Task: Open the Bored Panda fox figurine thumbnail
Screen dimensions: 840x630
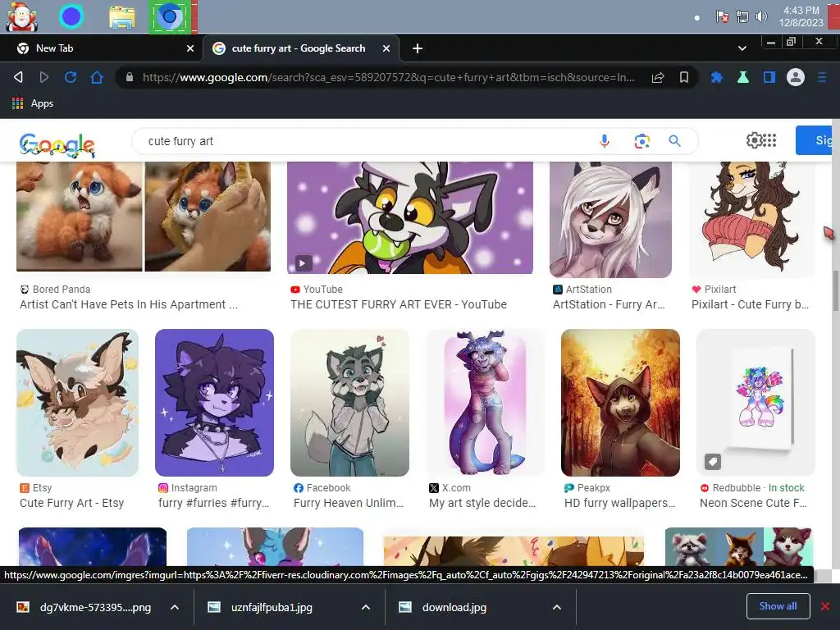Action: coord(144,216)
